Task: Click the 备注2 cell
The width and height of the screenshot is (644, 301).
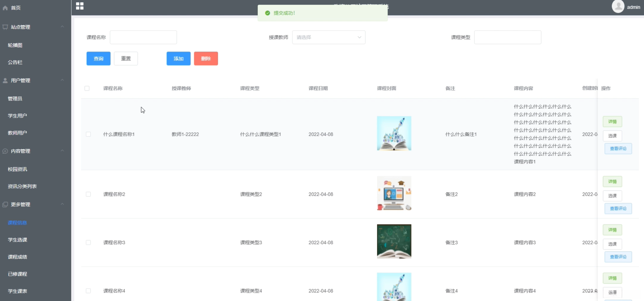Action: click(x=451, y=194)
